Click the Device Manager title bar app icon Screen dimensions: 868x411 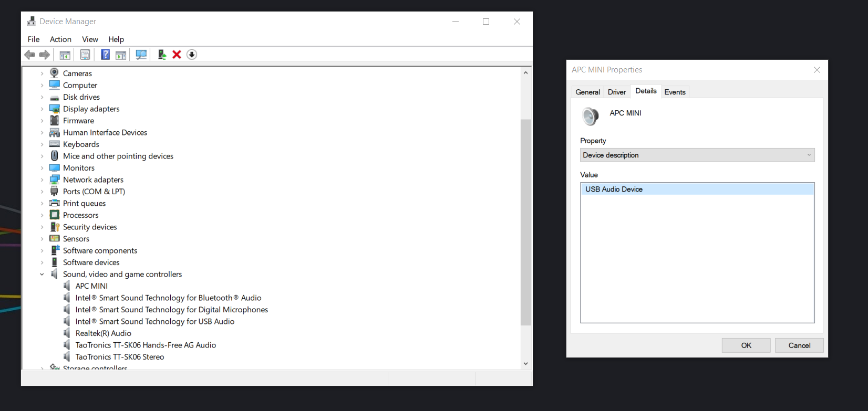(32, 21)
